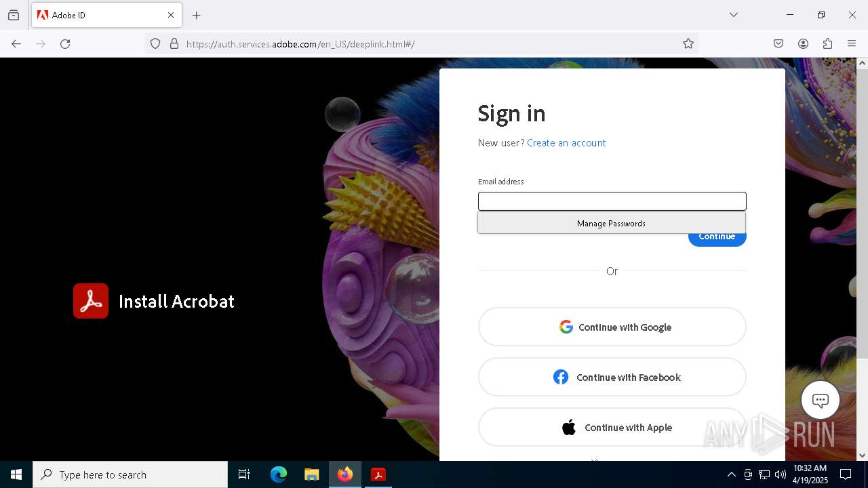Choose Manage Passwords from autofill popup

coord(612,223)
